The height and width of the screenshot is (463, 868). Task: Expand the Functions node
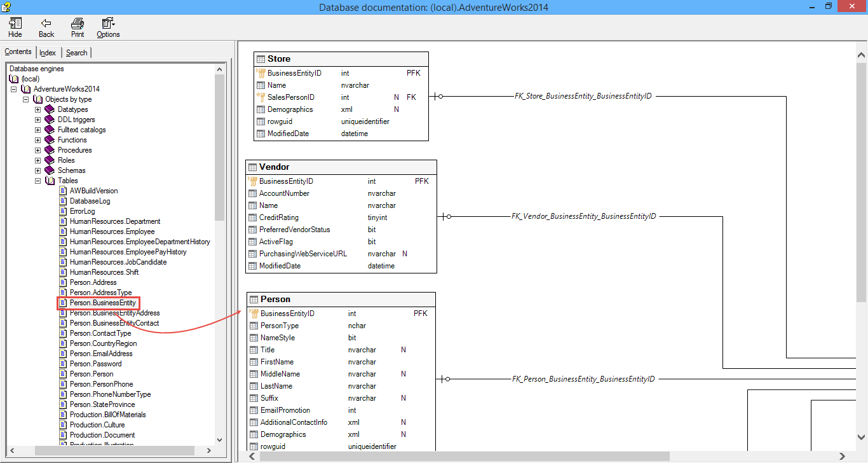[37, 140]
